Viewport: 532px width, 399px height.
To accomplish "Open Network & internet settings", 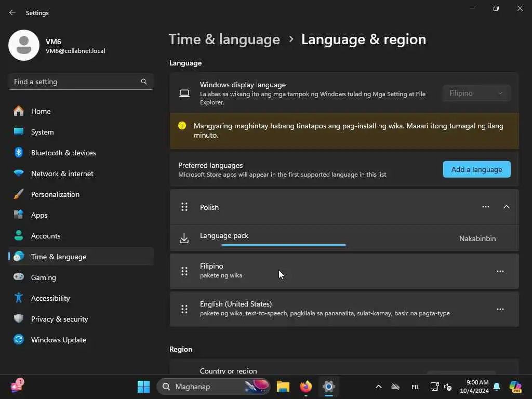I will click(x=81, y=174).
